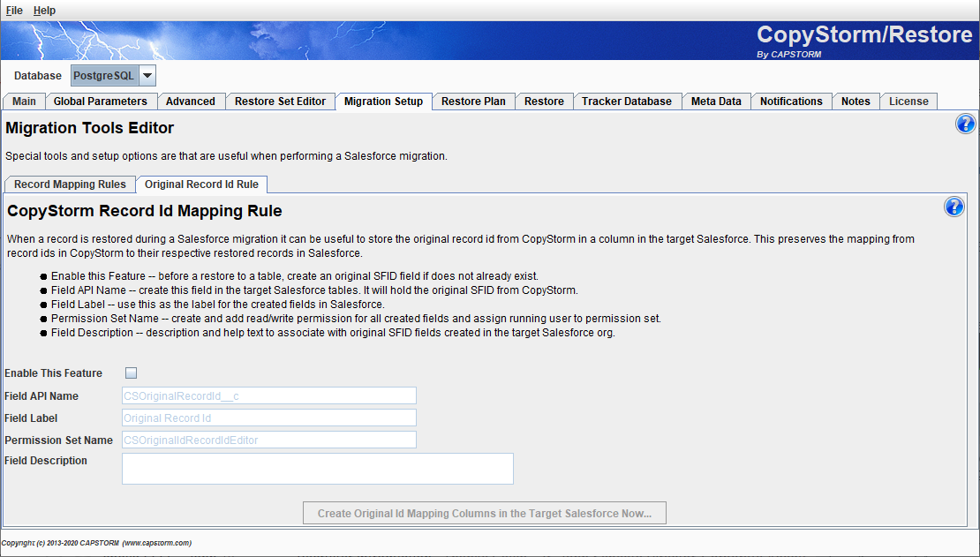Open the Database type dropdown arrow
Screen dimensions: 980x557
(147, 76)
